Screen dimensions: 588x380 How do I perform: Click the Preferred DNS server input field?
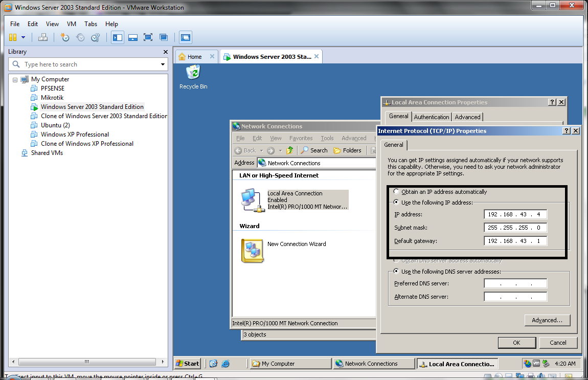(515, 283)
